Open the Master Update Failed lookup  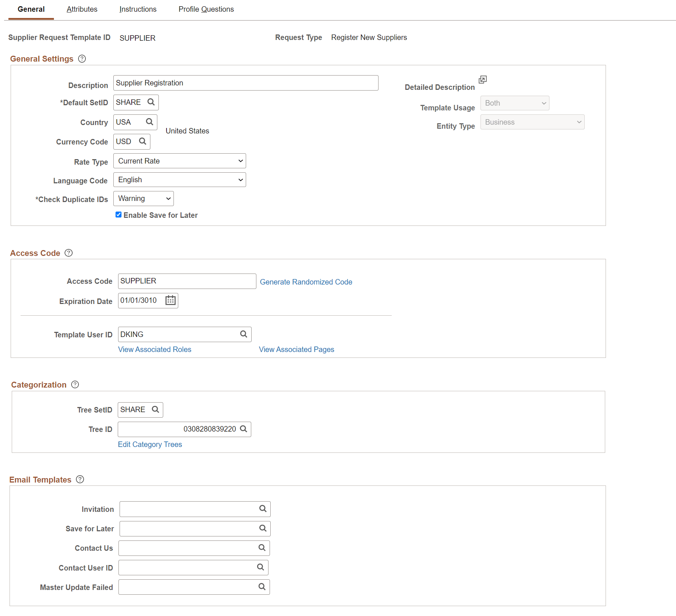coord(262,587)
